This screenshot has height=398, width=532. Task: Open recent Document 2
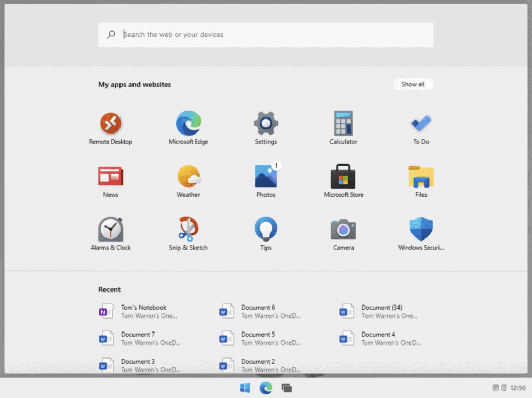260,365
